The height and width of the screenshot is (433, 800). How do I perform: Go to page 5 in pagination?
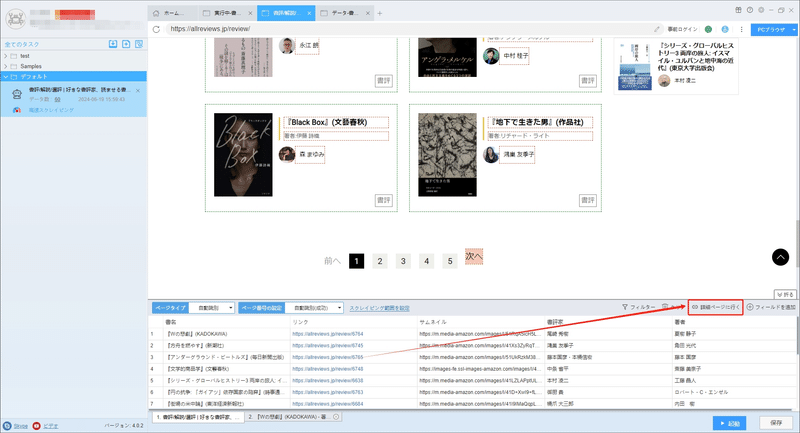click(x=450, y=261)
